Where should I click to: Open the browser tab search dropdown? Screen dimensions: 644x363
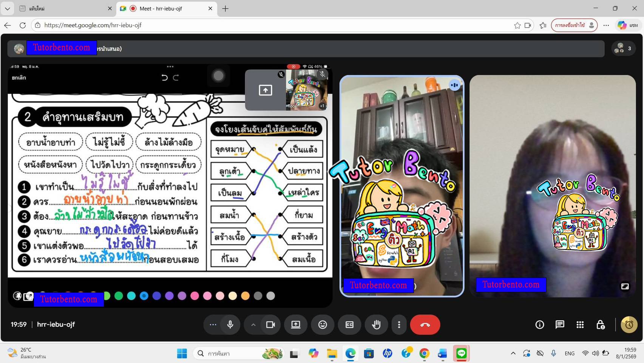coord(7,8)
